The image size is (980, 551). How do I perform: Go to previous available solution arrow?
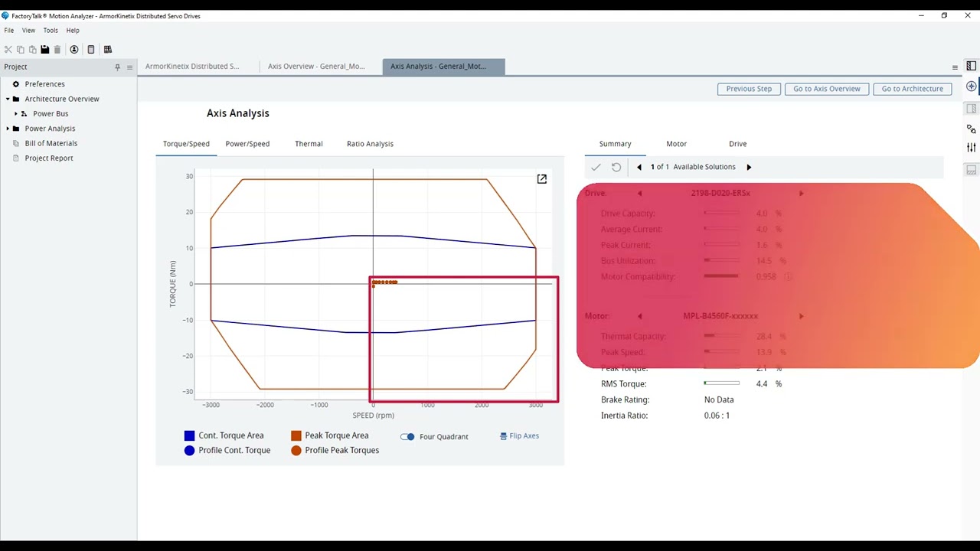(x=639, y=167)
